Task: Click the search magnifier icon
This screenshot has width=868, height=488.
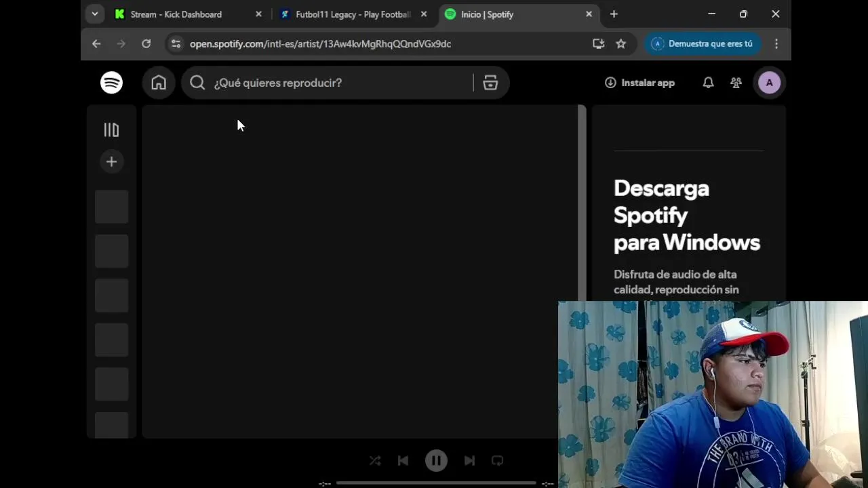Action: pos(197,83)
